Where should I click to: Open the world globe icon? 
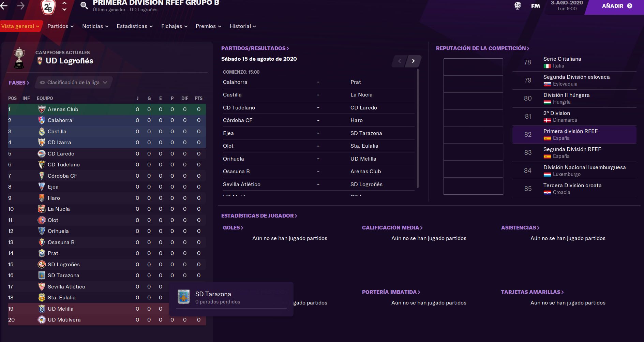(518, 6)
